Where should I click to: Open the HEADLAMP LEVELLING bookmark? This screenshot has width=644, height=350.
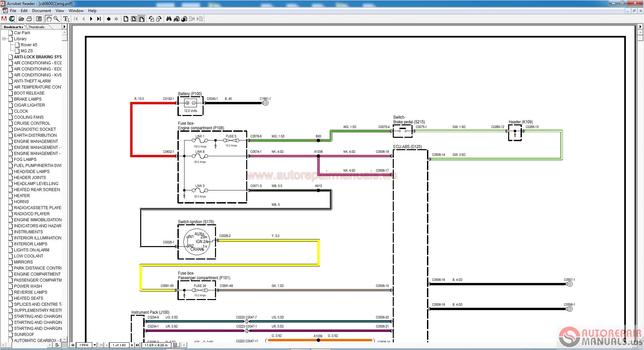[36, 184]
